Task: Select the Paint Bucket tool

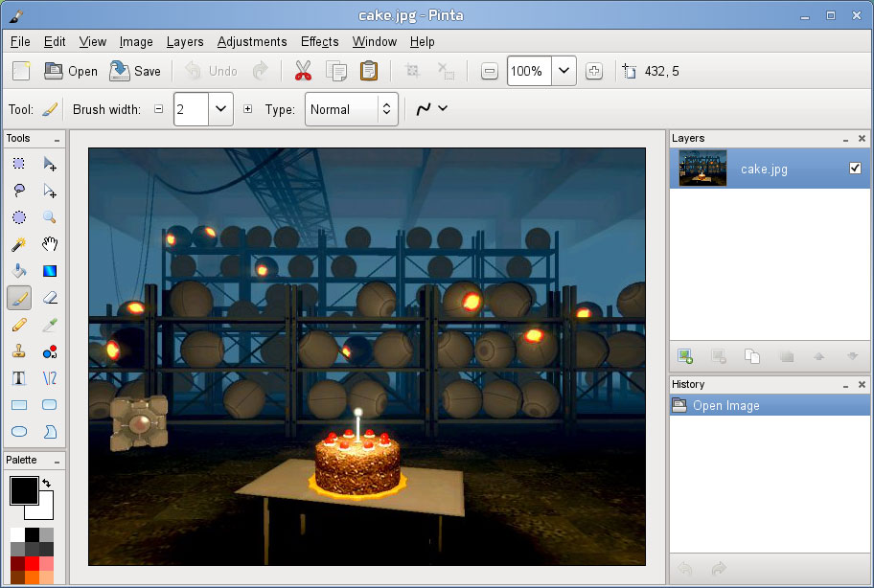Action: tap(19, 271)
